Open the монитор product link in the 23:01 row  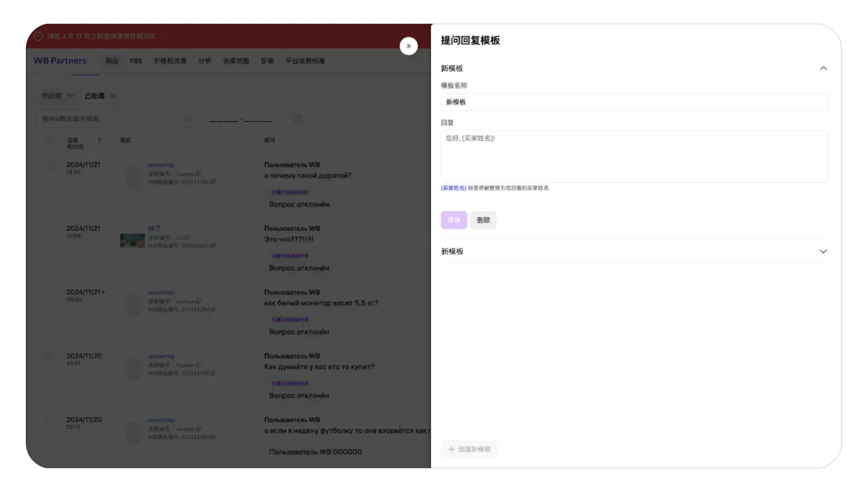(x=161, y=356)
